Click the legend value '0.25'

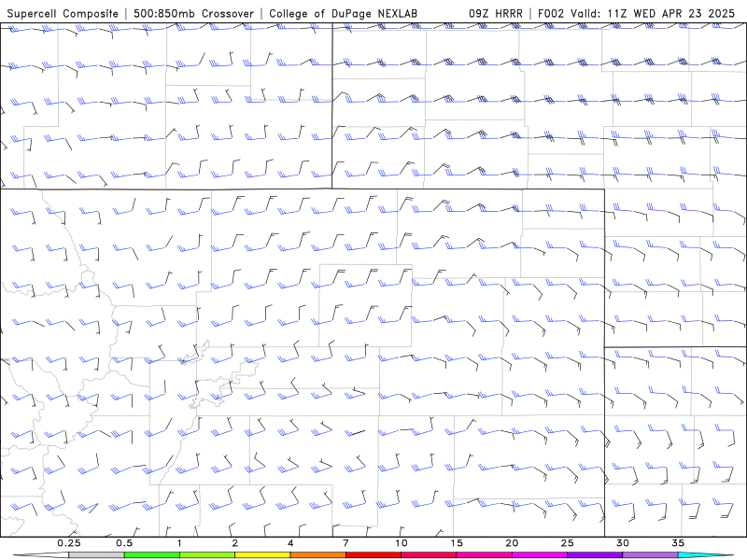[x=68, y=543]
